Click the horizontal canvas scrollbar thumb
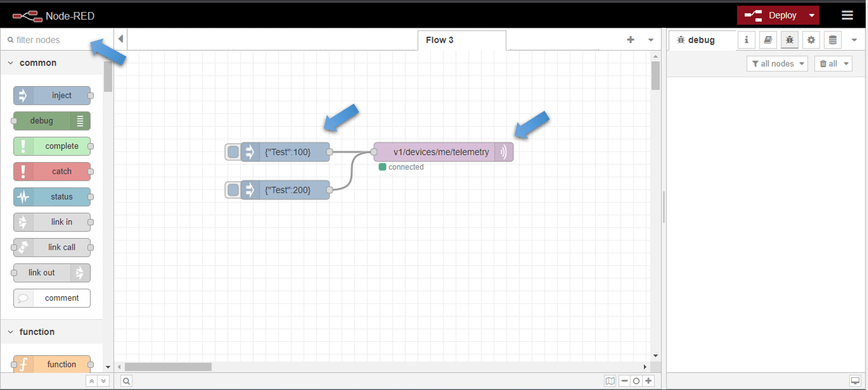The width and height of the screenshot is (868, 390). (168, 367)
